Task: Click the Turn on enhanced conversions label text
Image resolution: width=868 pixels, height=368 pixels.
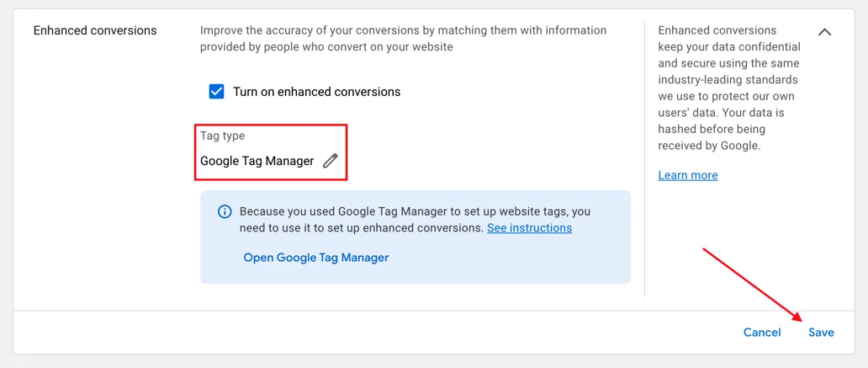Action: click(x=316, y=92)
